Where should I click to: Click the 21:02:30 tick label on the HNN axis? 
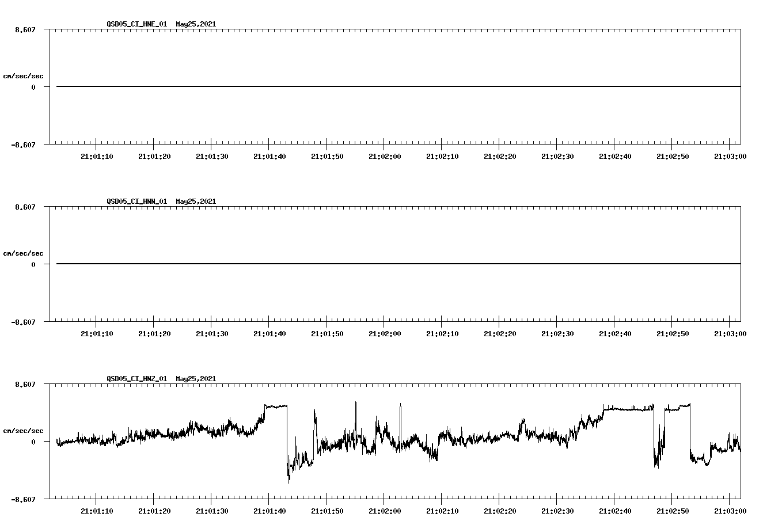point(557,333)
